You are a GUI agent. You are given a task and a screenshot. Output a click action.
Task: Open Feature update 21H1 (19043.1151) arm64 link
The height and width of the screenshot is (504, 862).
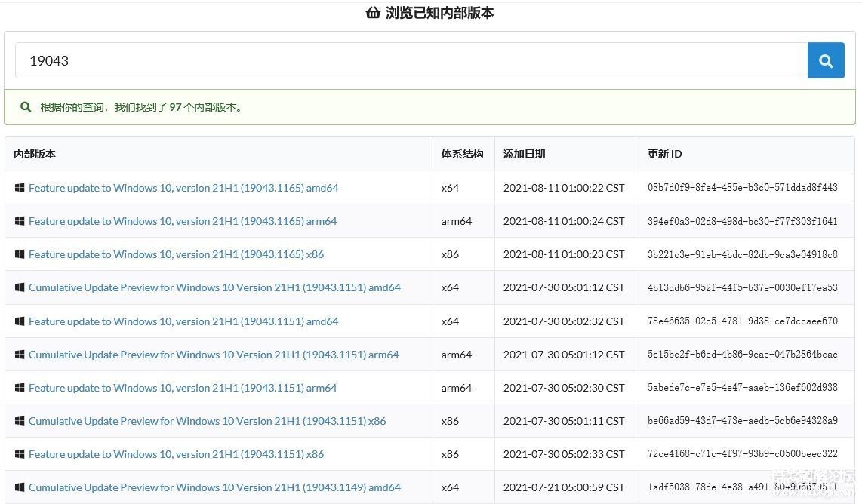(x=183, y=388)
